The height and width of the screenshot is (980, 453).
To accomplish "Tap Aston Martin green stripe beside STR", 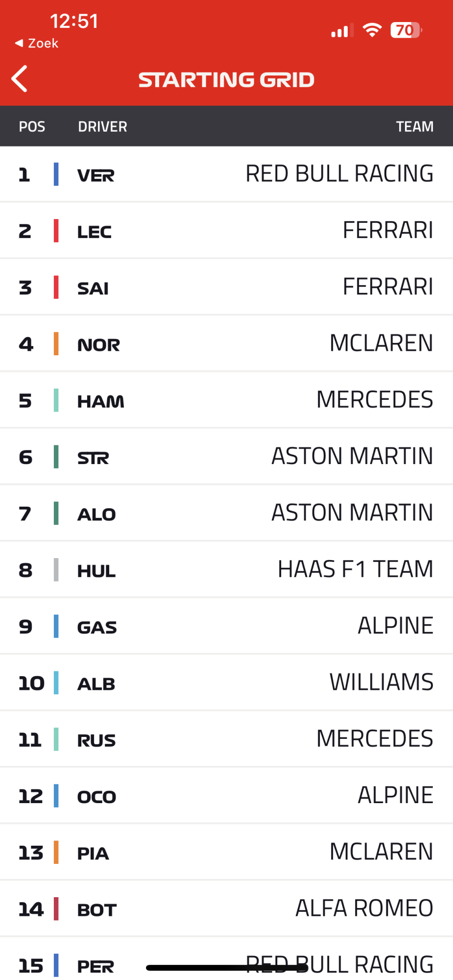I will 56,457.
